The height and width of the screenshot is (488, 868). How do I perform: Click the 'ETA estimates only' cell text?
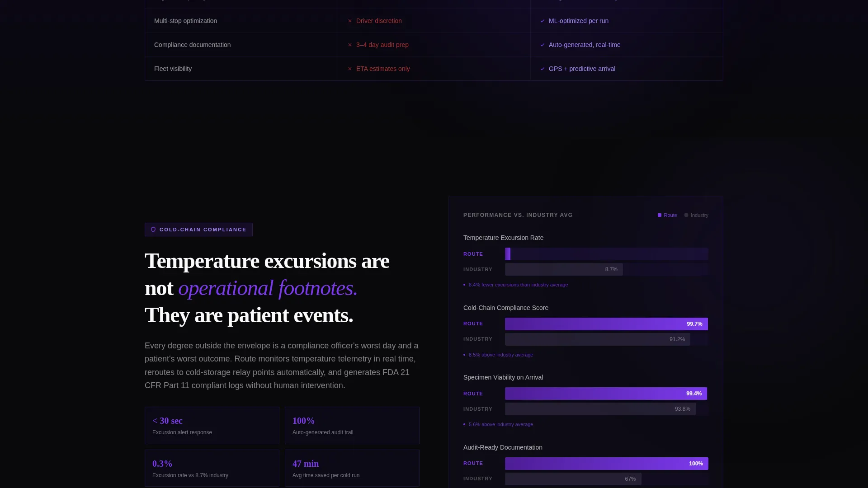click(383, 69)
